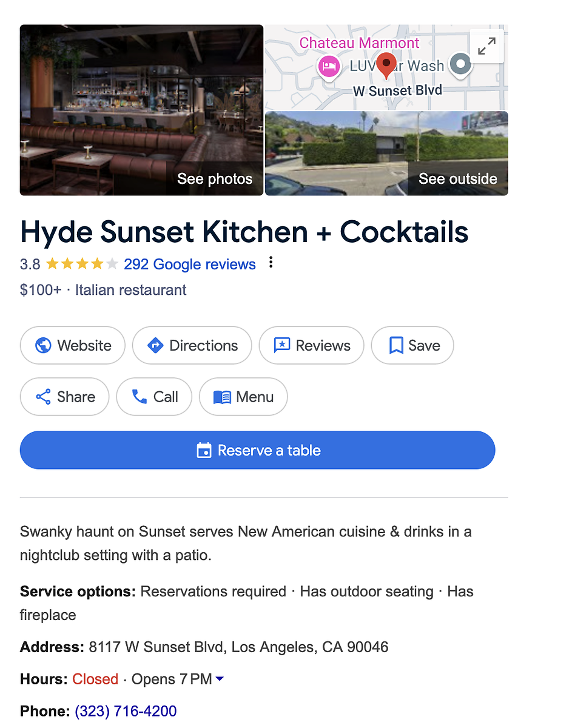This screenshot has height=728, width=575.
Task: Click the red location pin on map
Action: click(386, 65)
